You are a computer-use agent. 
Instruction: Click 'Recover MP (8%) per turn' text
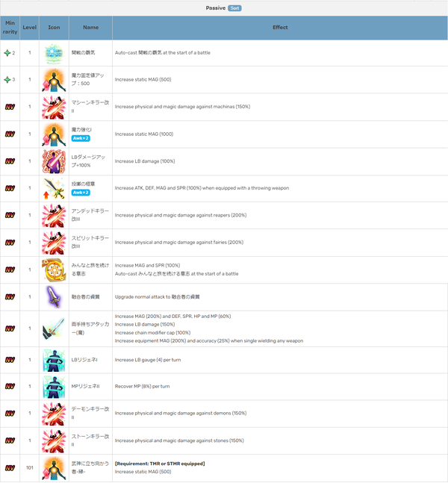click(143, 386)
